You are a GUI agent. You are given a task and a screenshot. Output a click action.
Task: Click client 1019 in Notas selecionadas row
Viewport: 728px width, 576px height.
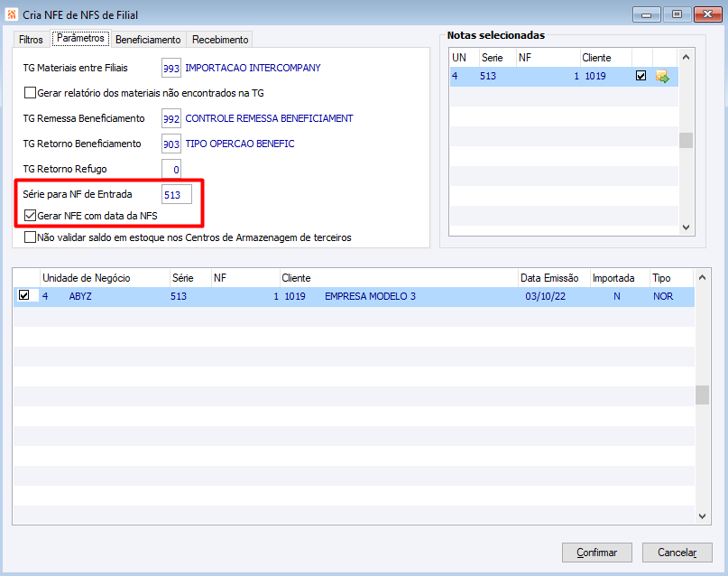point(595,76)
